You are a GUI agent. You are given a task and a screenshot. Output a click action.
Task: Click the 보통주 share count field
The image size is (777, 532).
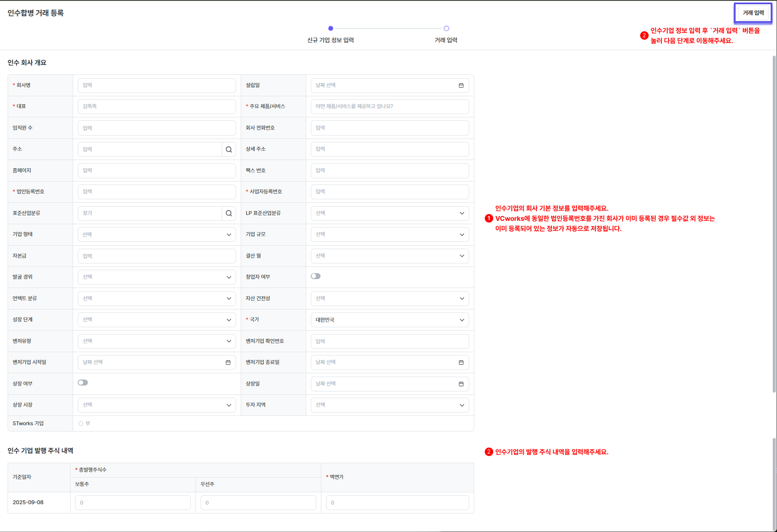point(133,502)
